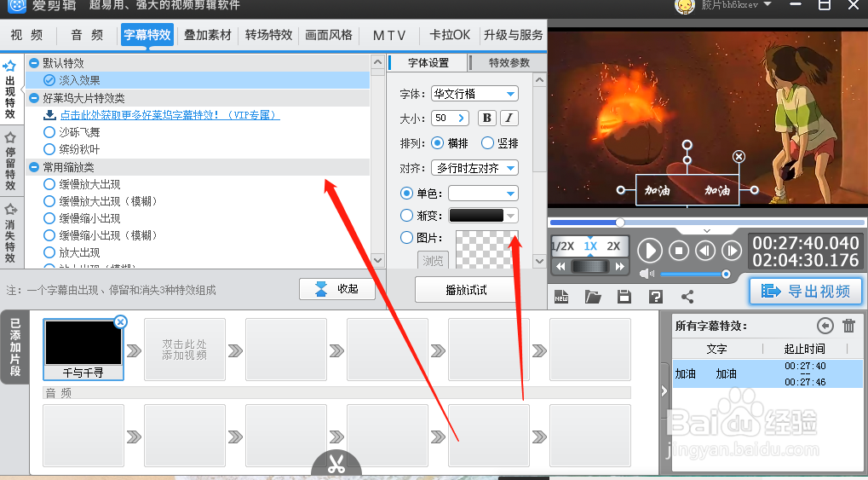Click the video progress bar handle

point(620,223)
